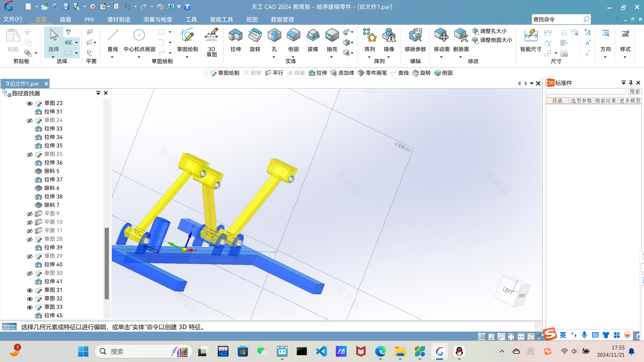Open the 阵列 pattern tool
The height and width of the screenshot is (362, 644).
click(x=369, y=40)
